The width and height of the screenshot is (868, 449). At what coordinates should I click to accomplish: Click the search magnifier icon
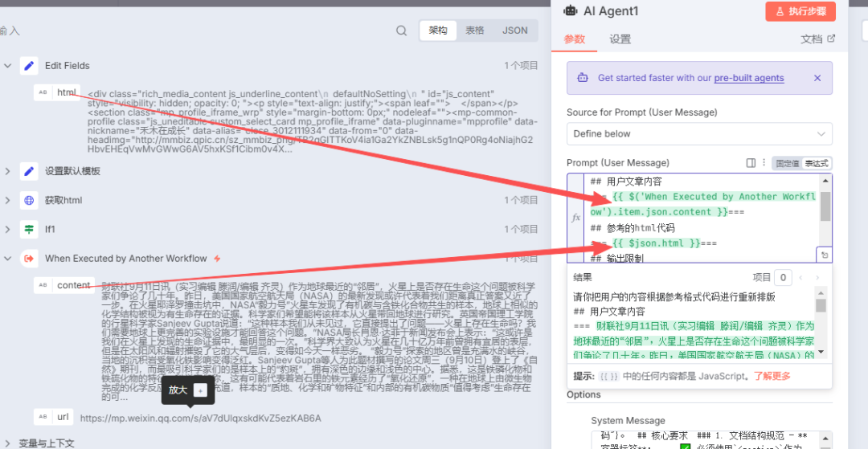point(402,31)
